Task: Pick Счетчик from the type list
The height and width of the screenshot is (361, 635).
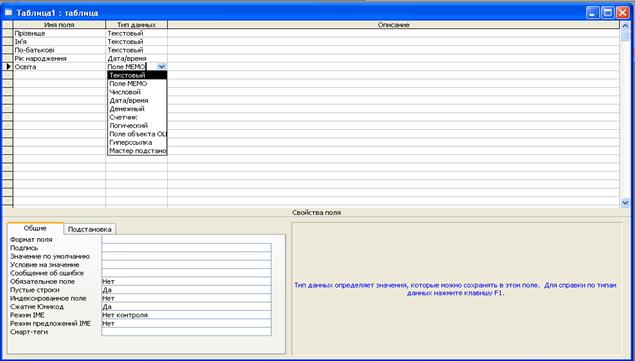Action: click(137, 117)
